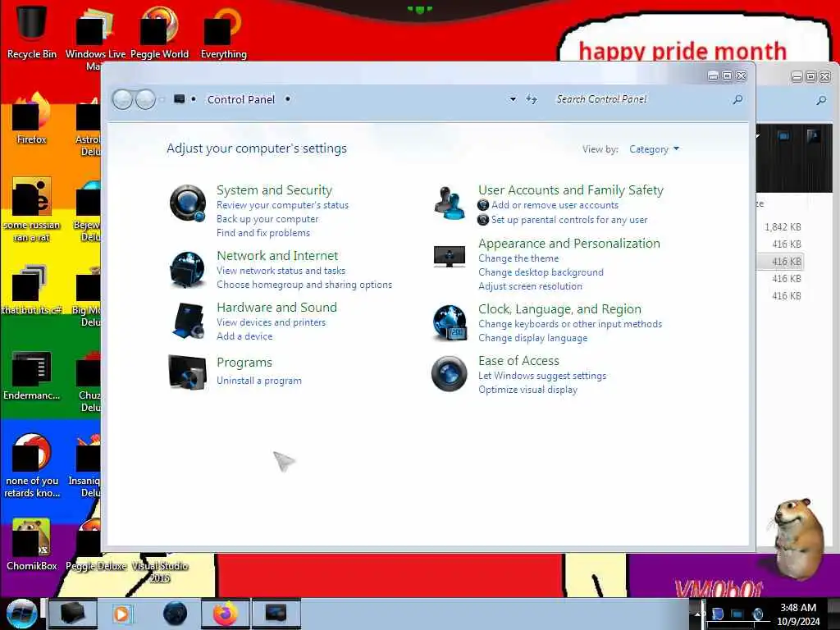Open Firefox from the taskbar
Image resolution: width=840 pixels, height=630 pixels.
(226, 614)
